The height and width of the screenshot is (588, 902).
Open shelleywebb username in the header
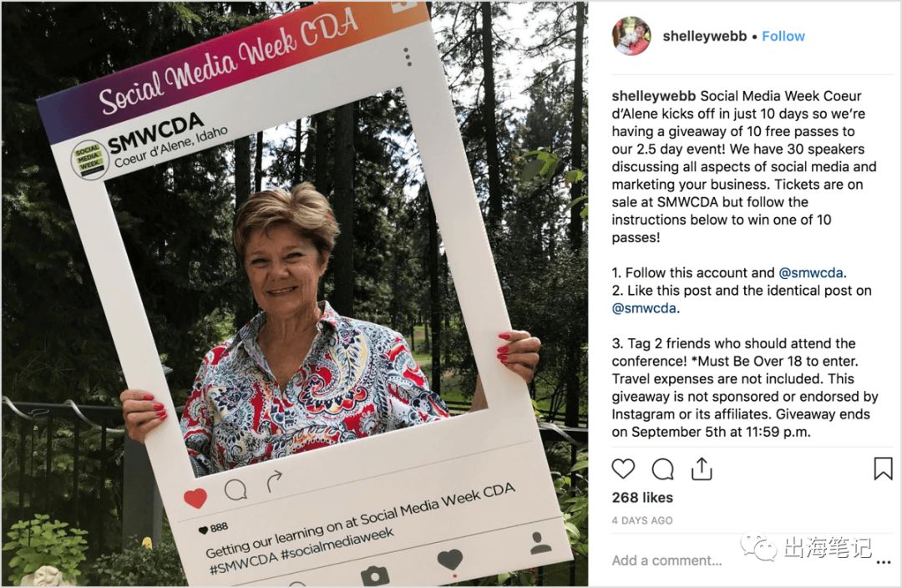705,36
